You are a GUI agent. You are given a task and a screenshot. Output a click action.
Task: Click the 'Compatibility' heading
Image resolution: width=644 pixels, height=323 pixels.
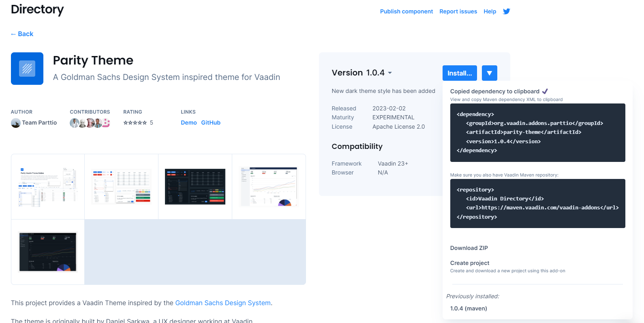point(357,146)
